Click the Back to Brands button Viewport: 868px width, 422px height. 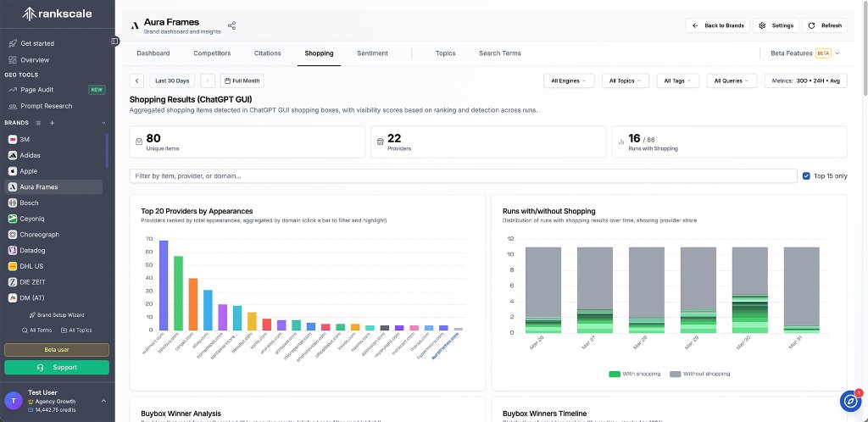[718, 25]
